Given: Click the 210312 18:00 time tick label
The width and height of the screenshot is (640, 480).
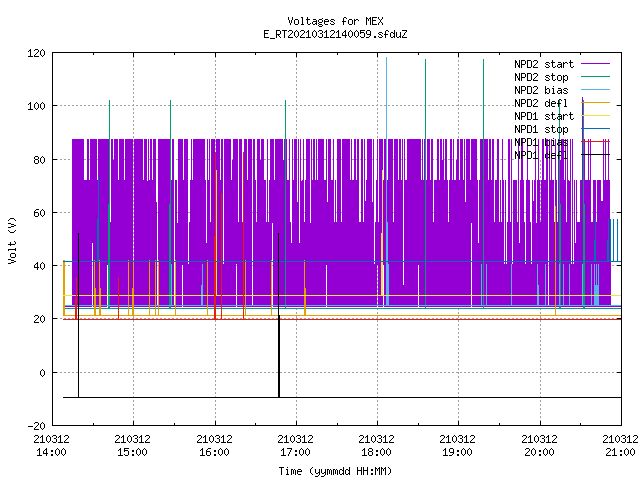Looking at the screenshot, I should coord(376,446).
